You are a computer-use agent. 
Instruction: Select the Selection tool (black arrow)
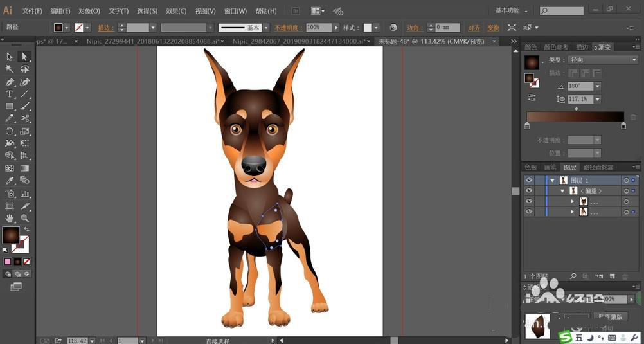click(10, 57)
